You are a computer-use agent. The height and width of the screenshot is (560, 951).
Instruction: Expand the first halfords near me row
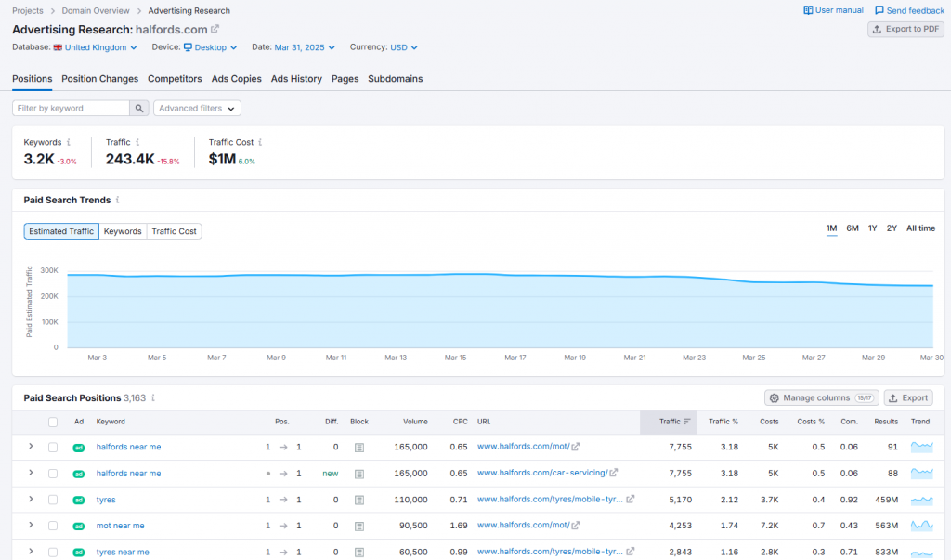point(31,447)
